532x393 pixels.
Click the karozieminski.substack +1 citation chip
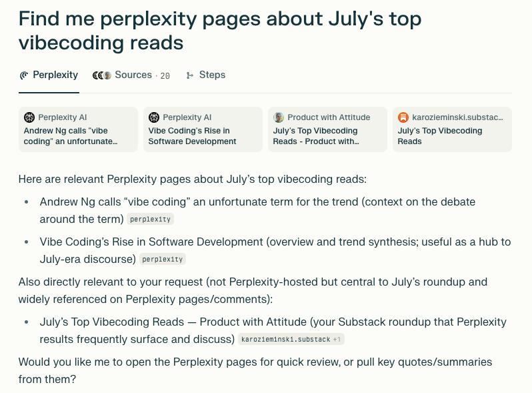[x=291, y=340]
